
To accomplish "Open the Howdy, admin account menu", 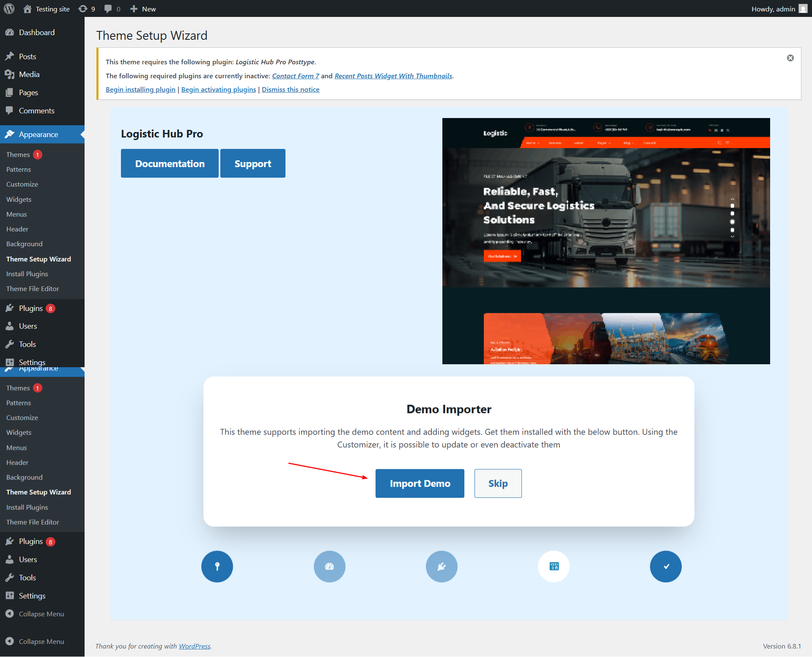I will point(779,9).
